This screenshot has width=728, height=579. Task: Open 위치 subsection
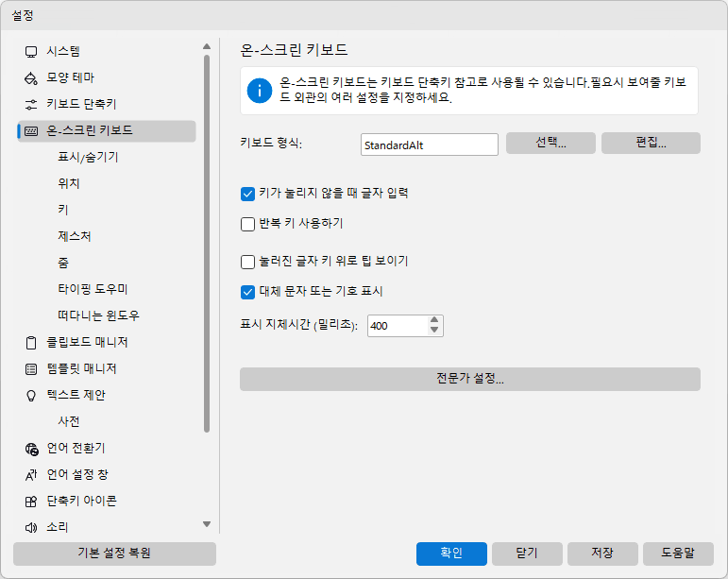tap(69, 184)
